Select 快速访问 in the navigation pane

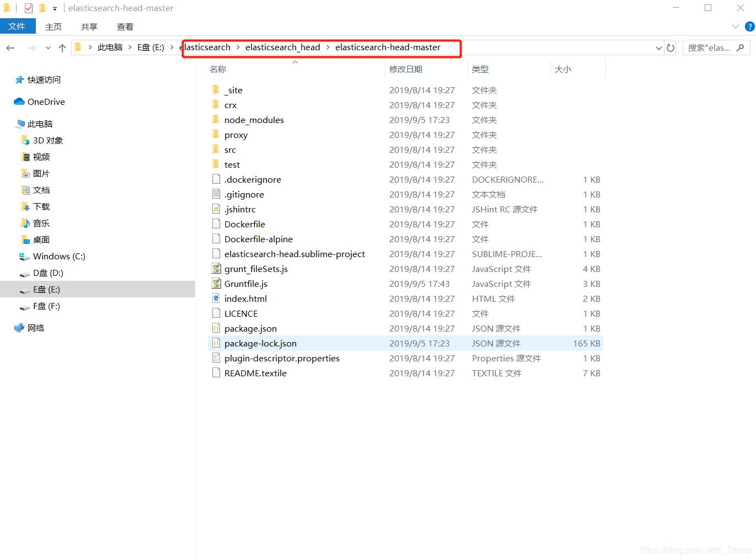pyautogui.click(x=44, y=80)
